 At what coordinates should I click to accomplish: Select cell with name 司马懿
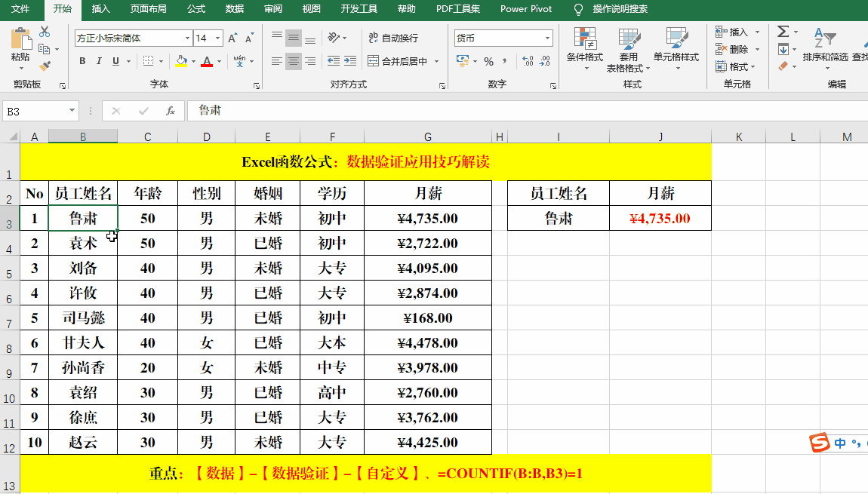coord(83,318)
